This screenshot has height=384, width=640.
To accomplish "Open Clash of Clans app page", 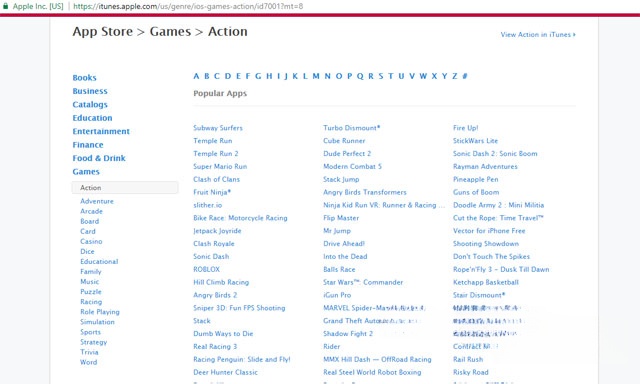I will (x=216, y=179).
